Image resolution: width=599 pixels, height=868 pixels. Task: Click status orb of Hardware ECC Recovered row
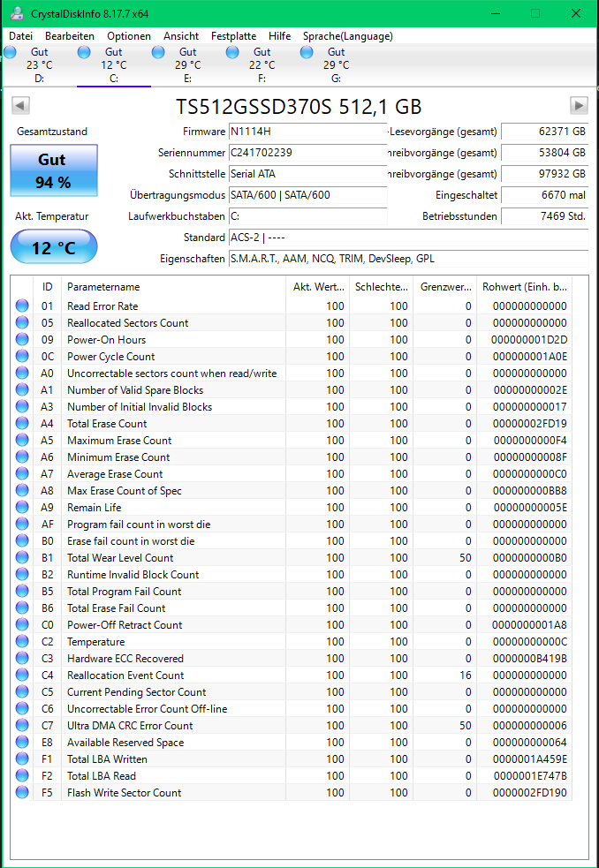(22, 658)
